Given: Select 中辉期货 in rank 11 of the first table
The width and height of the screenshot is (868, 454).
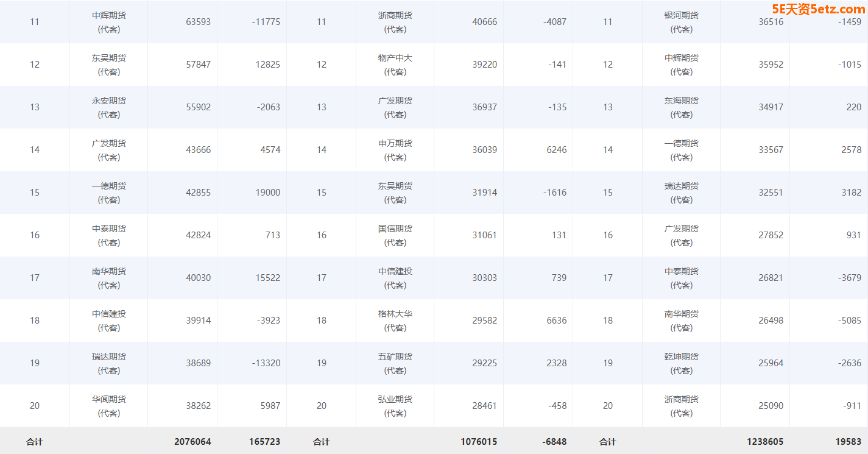Looking at the screenshot, I should pyautogui.click(x=109, y=22).
